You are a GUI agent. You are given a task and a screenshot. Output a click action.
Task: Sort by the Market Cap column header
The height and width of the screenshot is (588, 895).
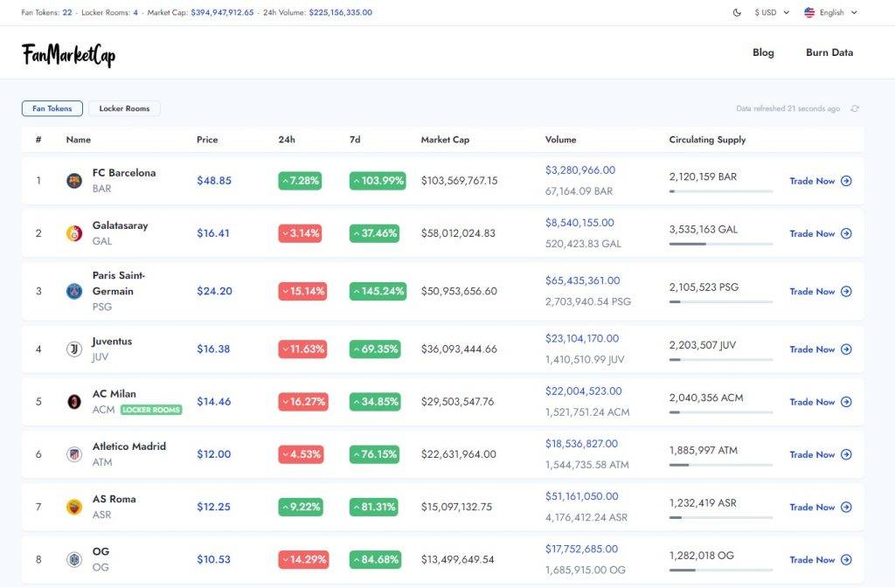pyautogui.click(x=445, y=140)
